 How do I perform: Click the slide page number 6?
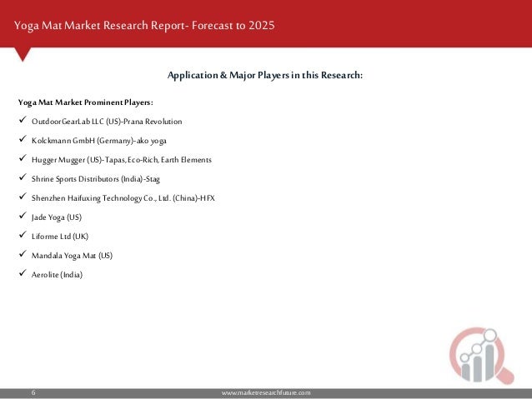click(x=33, y=392)
